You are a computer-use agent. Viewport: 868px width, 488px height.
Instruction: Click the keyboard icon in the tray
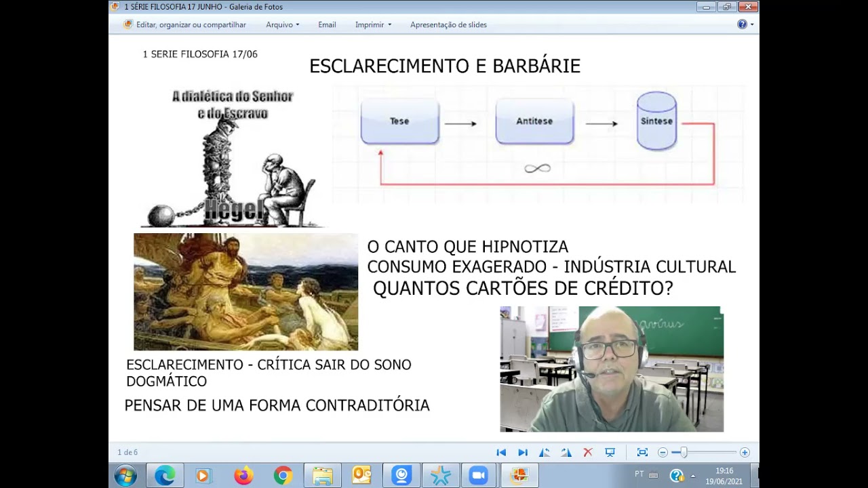point(653,476)
